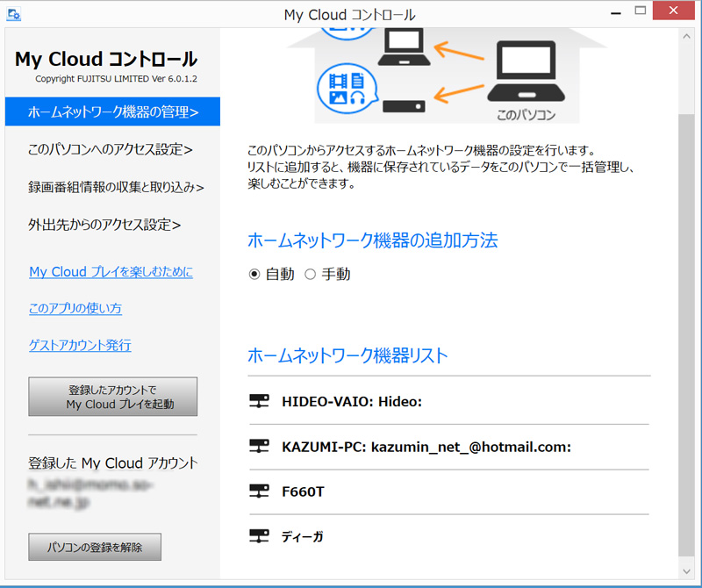
Task: Open ホームネットワーク機器の管理 menu item
Action: pos(112,112)
